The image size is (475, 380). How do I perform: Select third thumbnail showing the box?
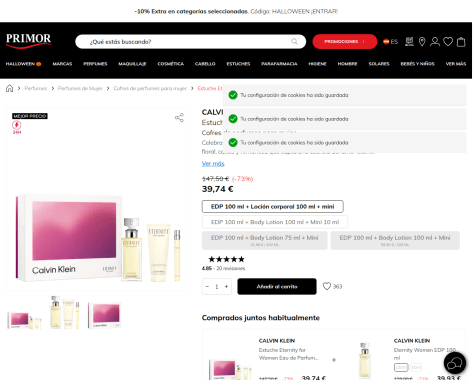pos(104,315)
